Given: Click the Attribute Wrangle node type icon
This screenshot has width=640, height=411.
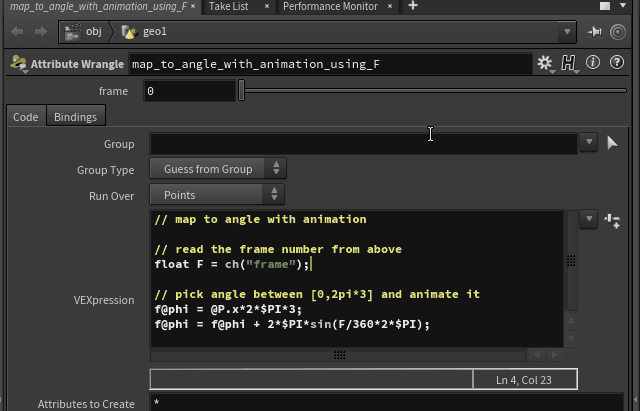Looking at the screenshot, I should (x=18, y=63).
